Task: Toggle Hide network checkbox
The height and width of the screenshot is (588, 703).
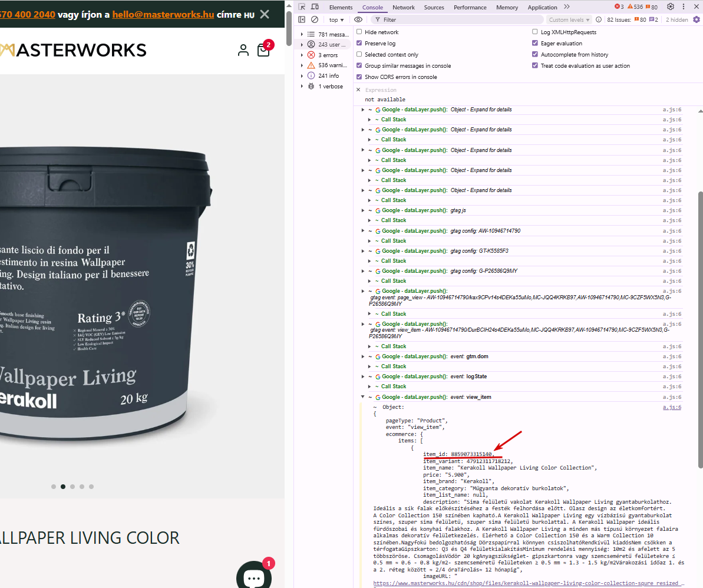Action: point(359,32)
